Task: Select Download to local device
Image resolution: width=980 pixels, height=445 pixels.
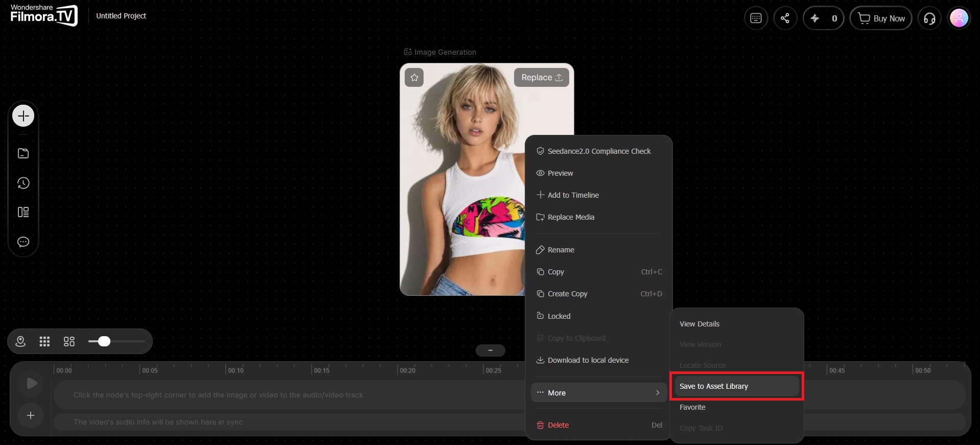Action: [x=599, y=360]
